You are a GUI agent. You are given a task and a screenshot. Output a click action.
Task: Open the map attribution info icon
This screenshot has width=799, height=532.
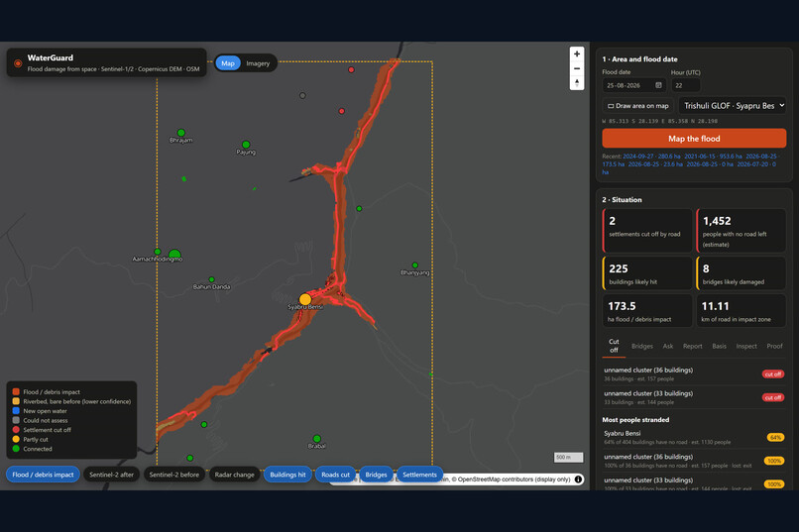click(578, 479)
